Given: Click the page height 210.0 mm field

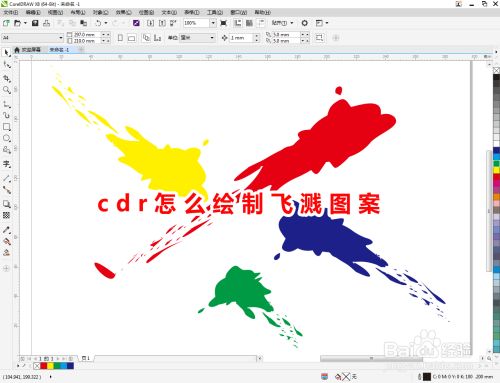Looking at the screenshot, I should click(87, 41).
